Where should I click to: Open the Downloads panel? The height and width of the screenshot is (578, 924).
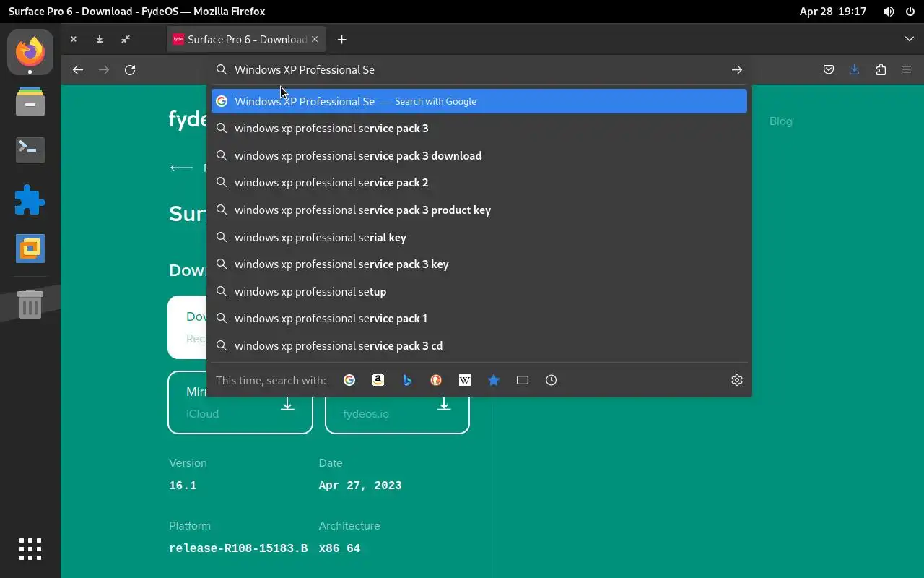[855, 70]
